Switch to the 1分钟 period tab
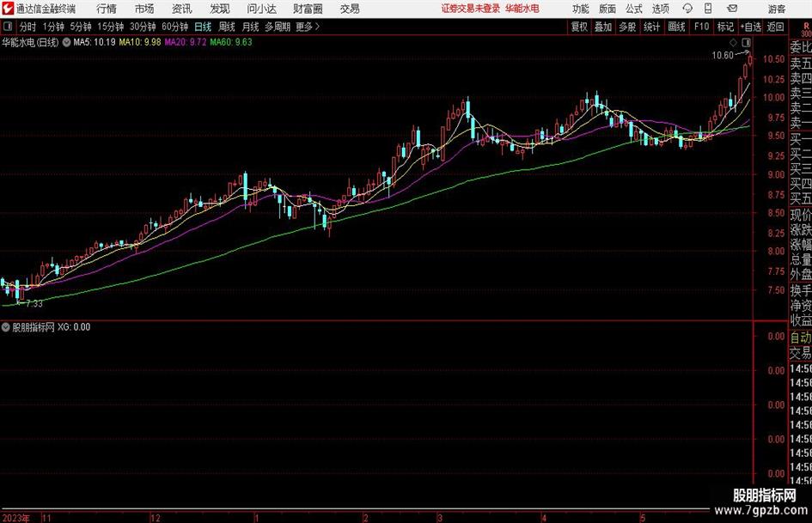812x523 pixels. (x=53, y=27)
